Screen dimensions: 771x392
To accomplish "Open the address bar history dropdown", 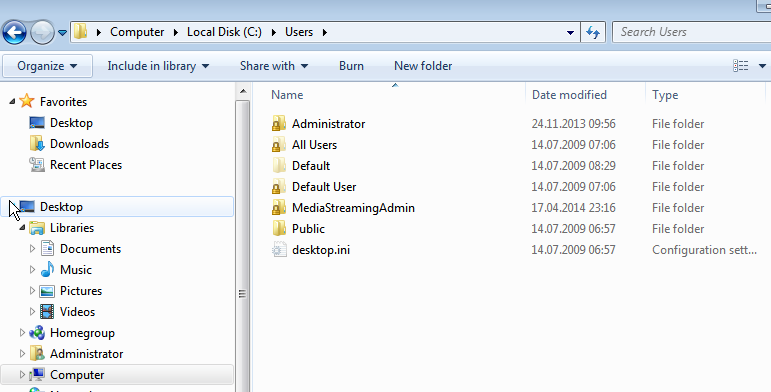I will coord(570,32).
